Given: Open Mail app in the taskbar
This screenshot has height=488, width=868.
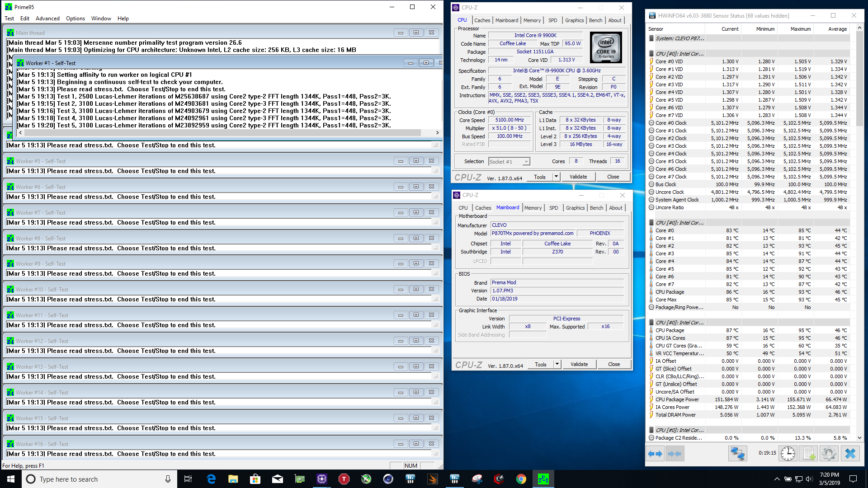Looking at the screenshot, I should (278, 479).
